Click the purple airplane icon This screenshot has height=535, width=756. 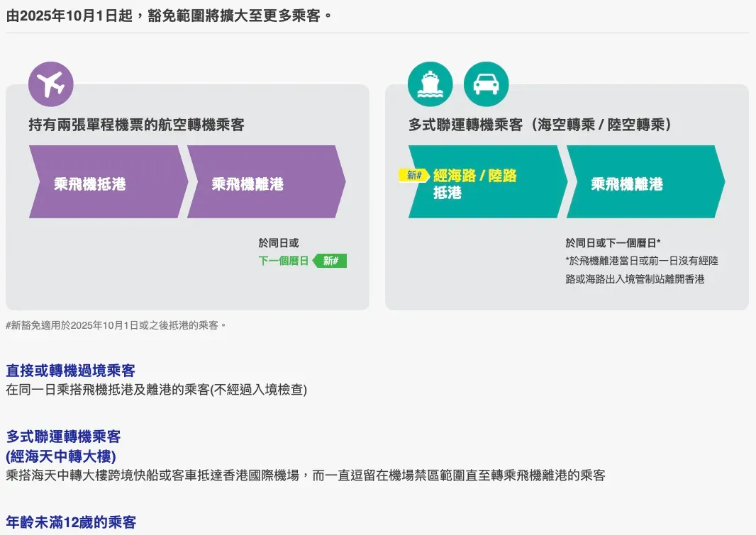point(50,84)
